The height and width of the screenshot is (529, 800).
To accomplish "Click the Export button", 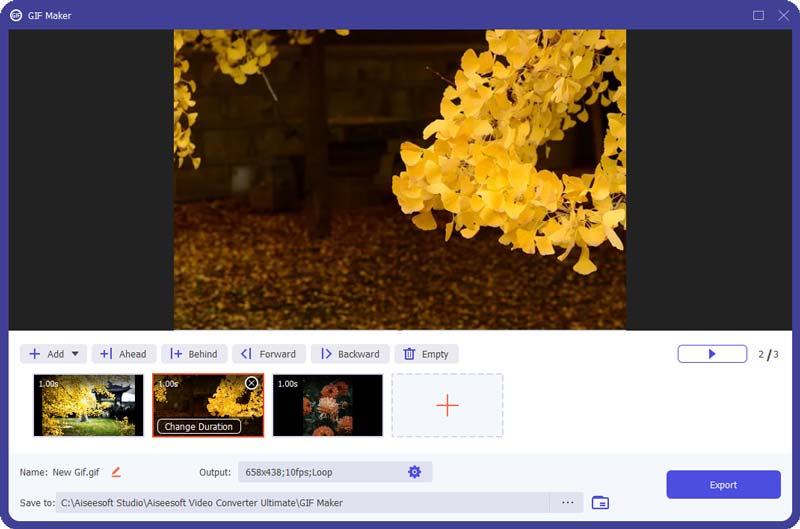I will [x=723, y=485].
